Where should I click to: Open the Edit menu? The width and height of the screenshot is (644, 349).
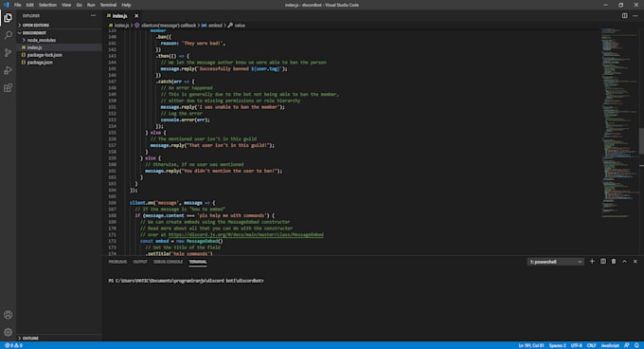[x=30, y=5]
